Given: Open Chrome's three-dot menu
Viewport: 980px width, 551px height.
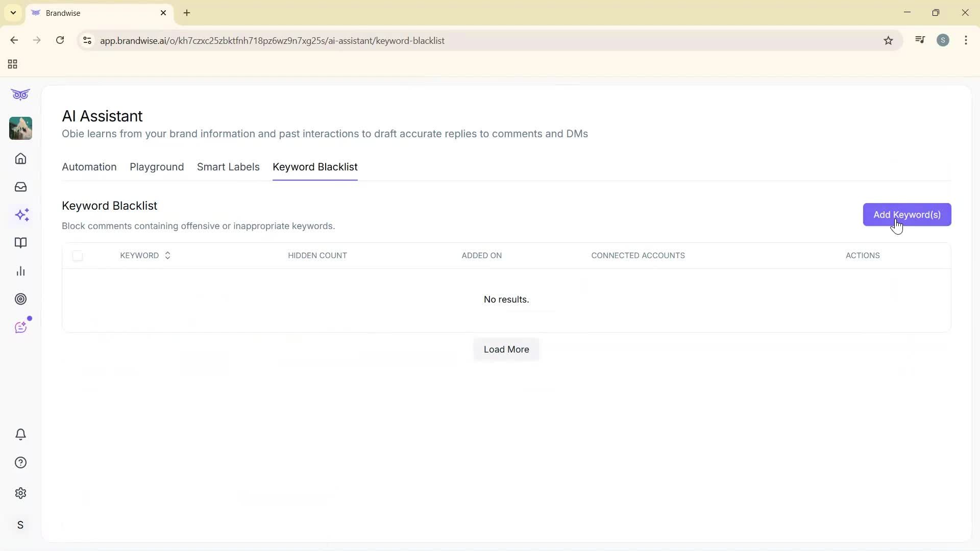Looking at the screenshot, I should click(x=966, y=40).
